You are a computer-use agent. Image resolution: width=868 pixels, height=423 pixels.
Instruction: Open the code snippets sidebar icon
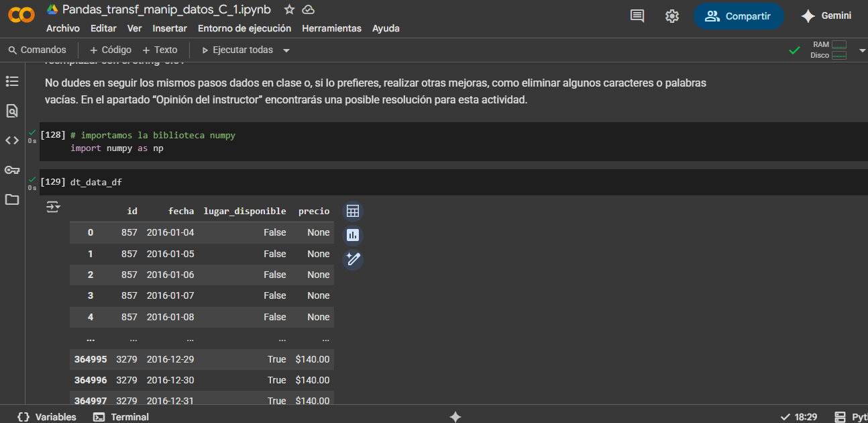[12, 140]
